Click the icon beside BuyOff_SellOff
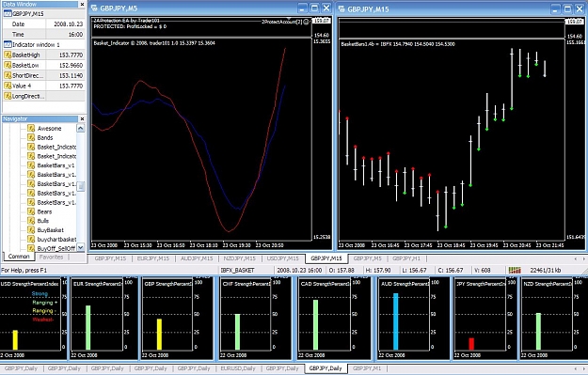The height and width of the screenshot is (375, 588). (31, 248)
